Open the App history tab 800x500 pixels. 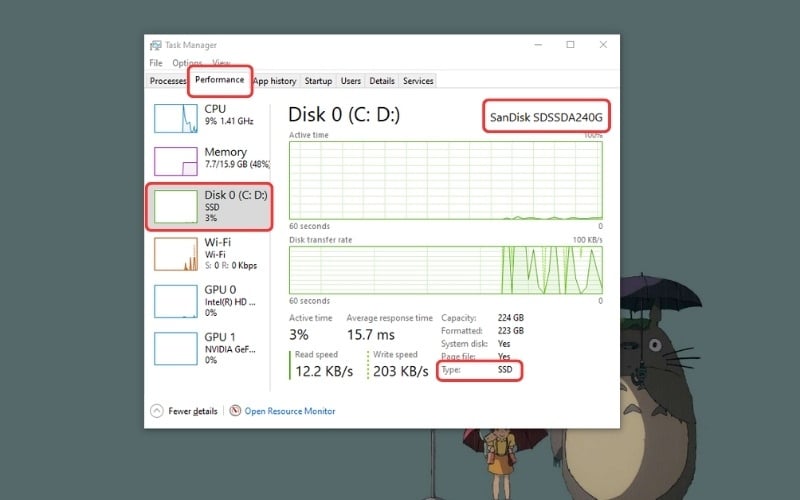[x=274, y=81]
